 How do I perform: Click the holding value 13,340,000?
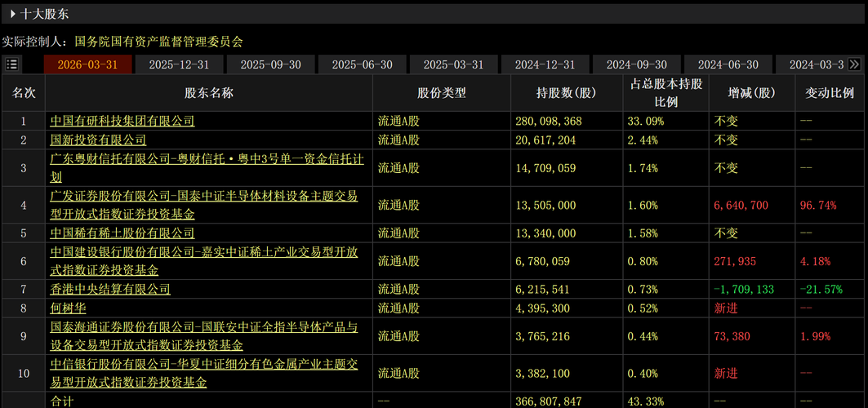[x=545, y=233]
